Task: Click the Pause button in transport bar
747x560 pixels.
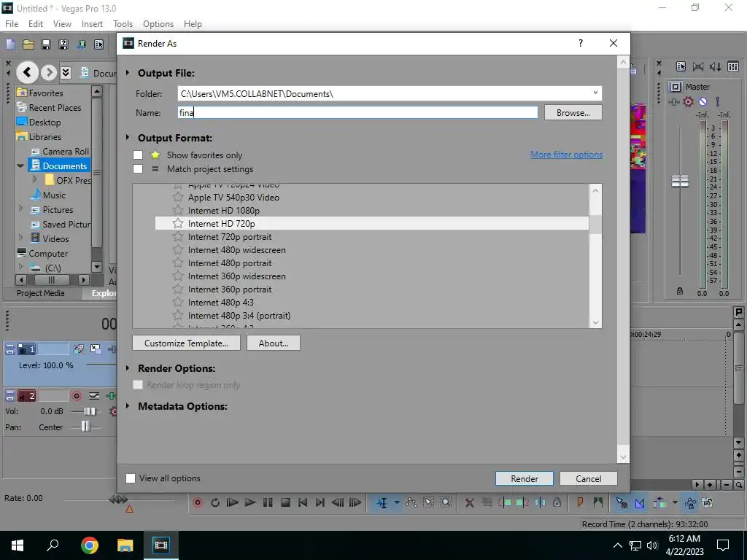Action: [268, 502]
